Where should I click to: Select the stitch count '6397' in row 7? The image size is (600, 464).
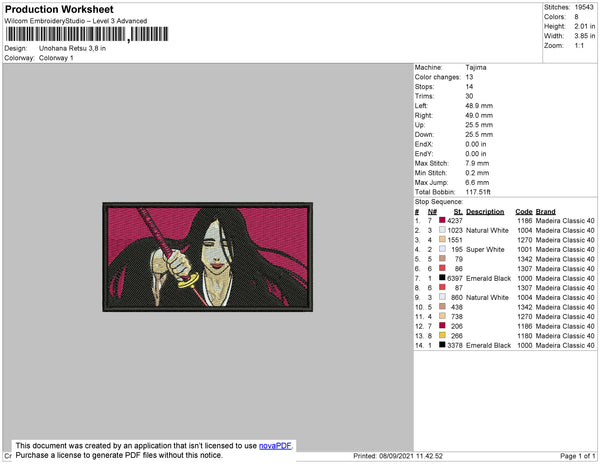pyautogui.click(x=455, y=278)
